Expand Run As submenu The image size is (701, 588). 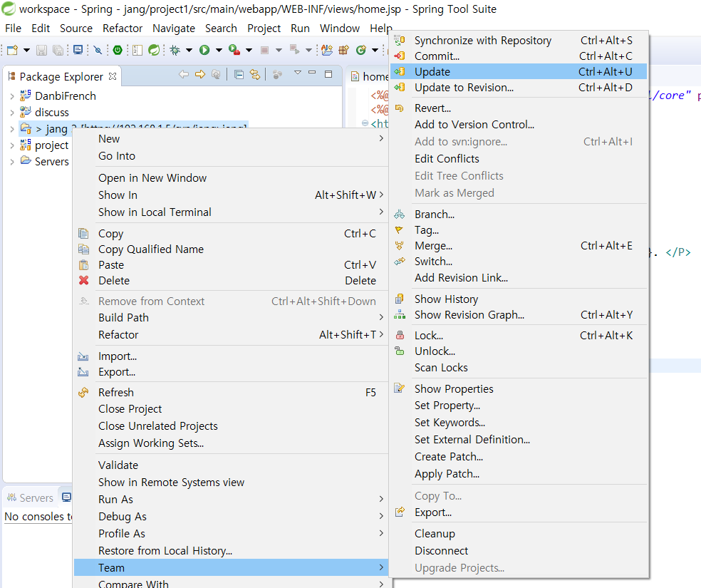coord(231,499)
